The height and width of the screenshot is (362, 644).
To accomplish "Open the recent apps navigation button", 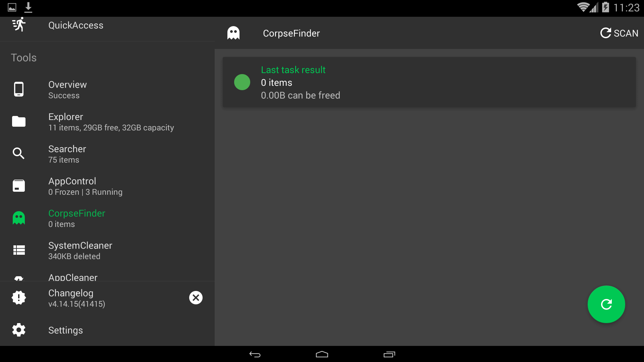I will tap(389, 354).
